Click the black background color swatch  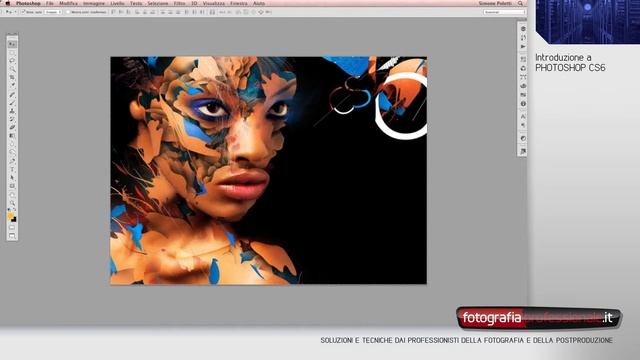14,220
